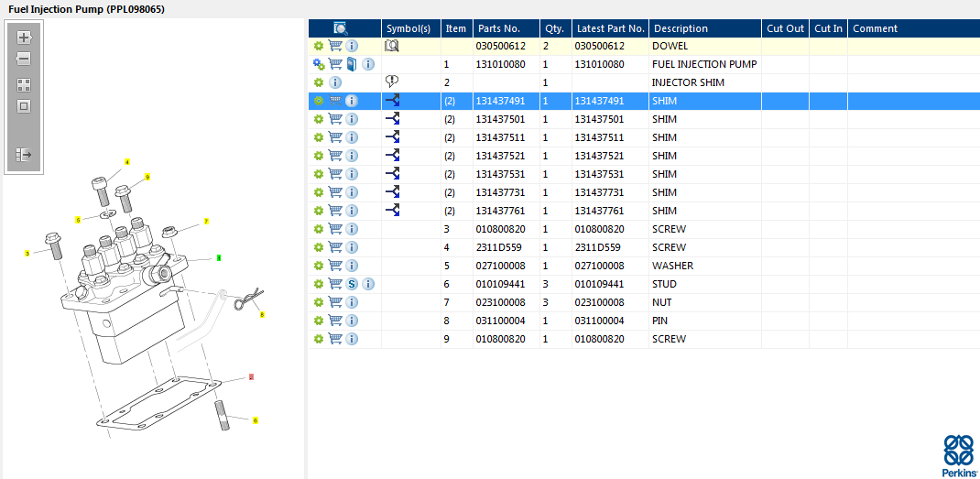Add SCREW 2311D559 to the cart
980x479 pixels.
point(335,247)
